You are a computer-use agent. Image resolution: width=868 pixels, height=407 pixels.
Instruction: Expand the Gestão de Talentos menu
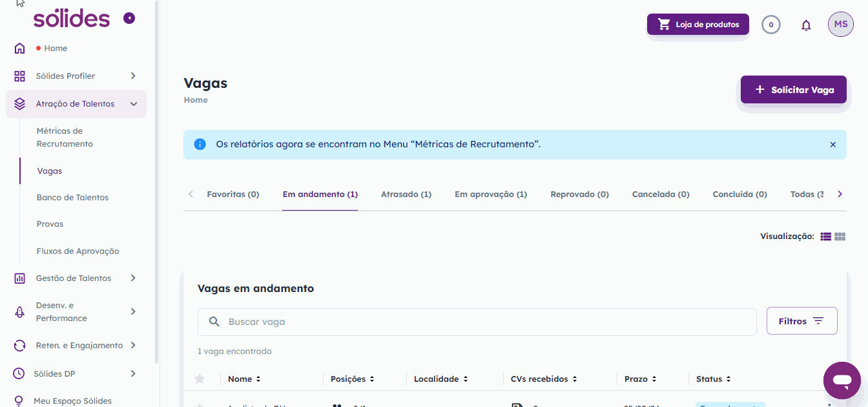[133, 278]
